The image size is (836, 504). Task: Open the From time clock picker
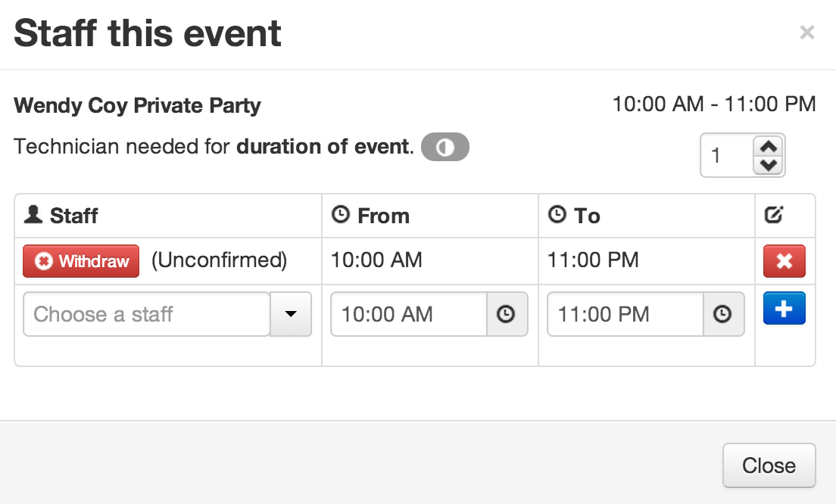coord(507,314)
